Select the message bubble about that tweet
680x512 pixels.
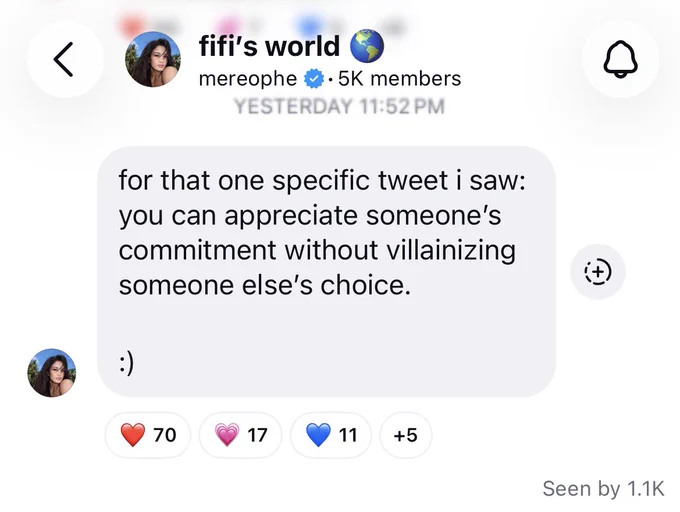pos(326,271)
